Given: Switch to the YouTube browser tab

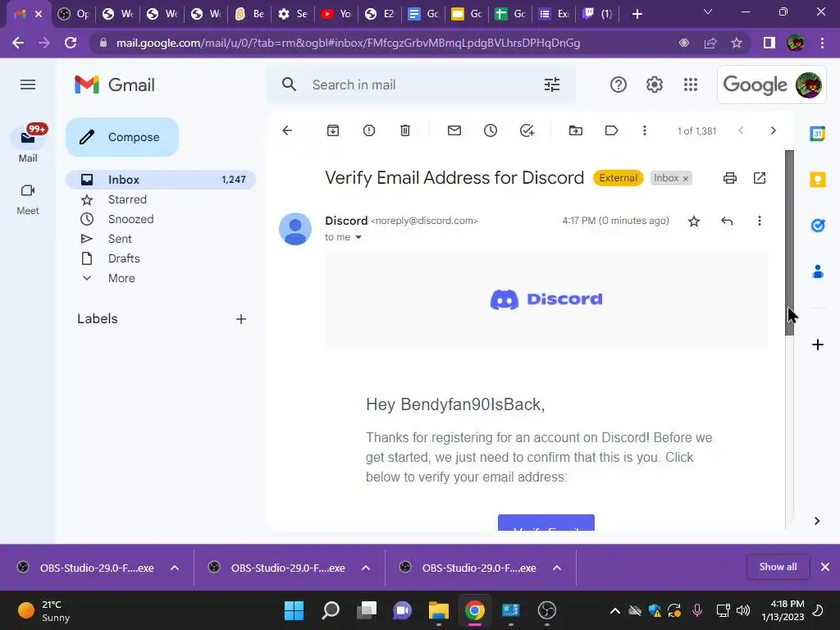Looking at the screenshot, I should (x=336, y=14).
